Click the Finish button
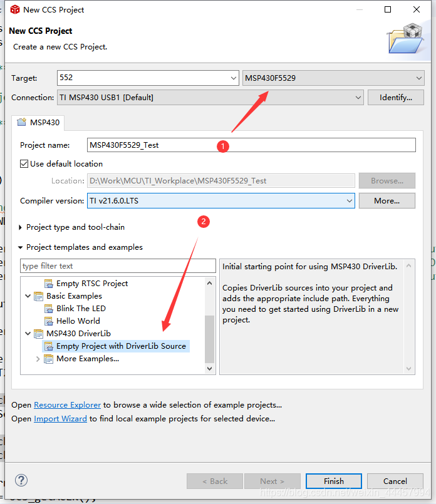 point(334,481)
